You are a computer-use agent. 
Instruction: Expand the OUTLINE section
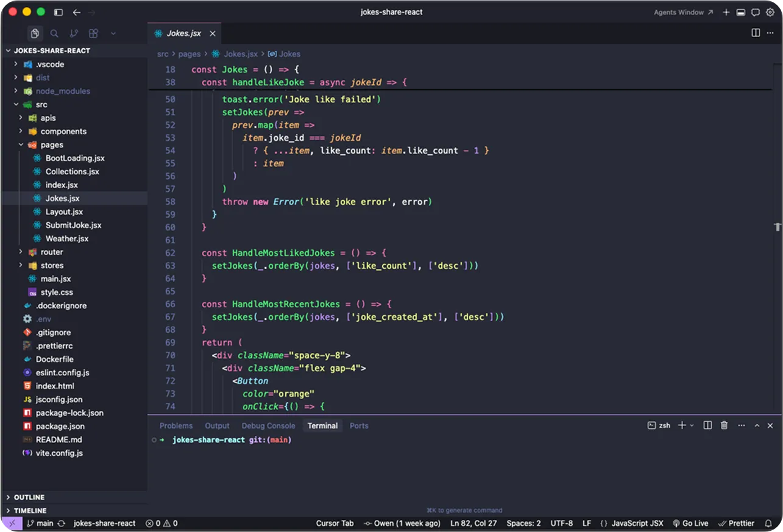point(29,497)
